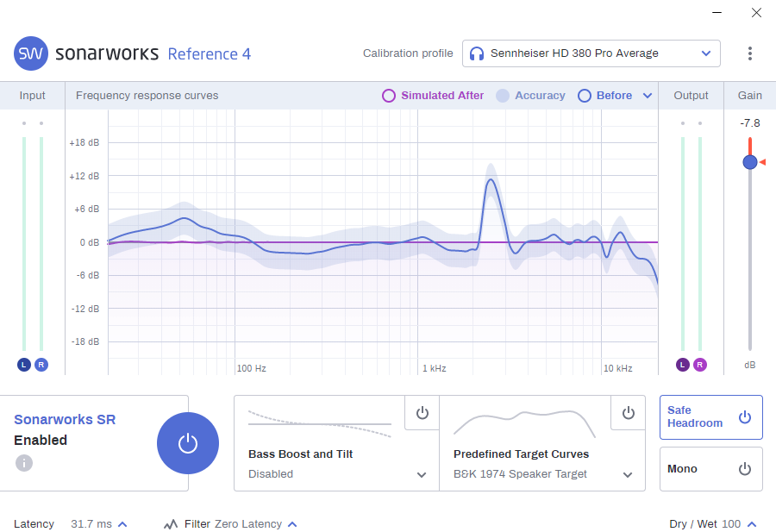The image size is (776, 532).
Task: Click the Sonarworks SR title link
Action: click(65, 419)
